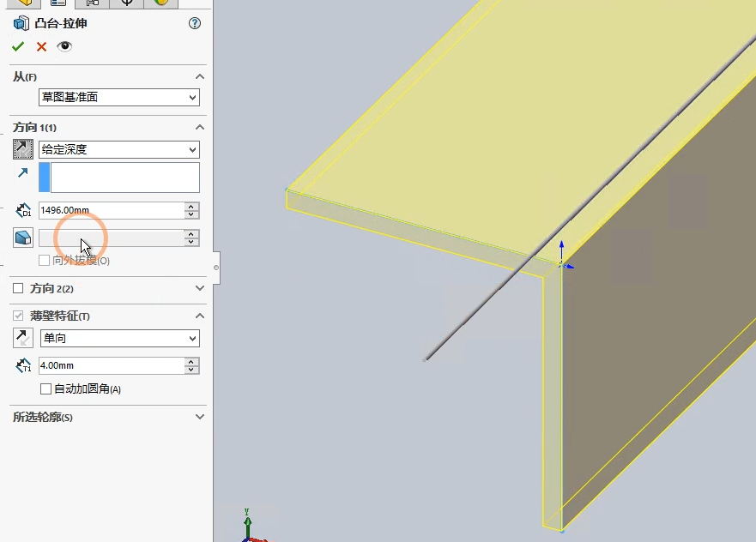This screenshot has height=542, width=756.
Task: Open the 草图基准面 start condition dropdown
Action: [118, 98]
